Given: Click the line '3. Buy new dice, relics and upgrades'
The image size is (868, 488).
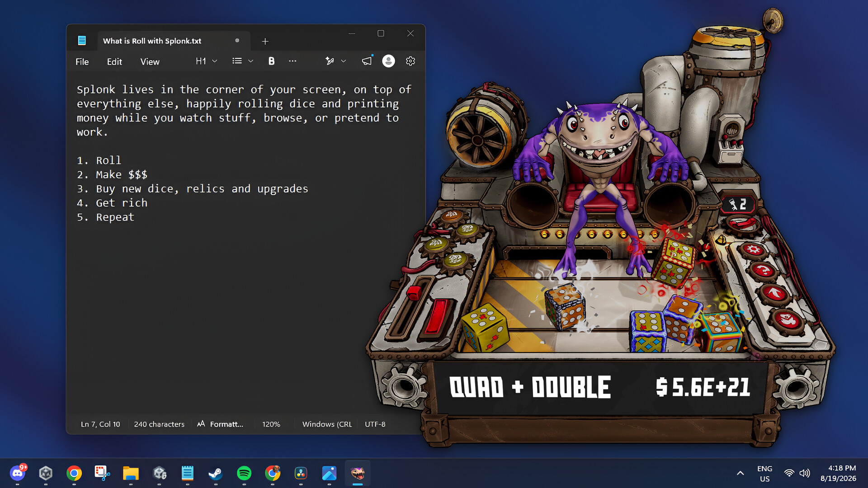Looking at the screenshot, I should (x=193, y=189).
